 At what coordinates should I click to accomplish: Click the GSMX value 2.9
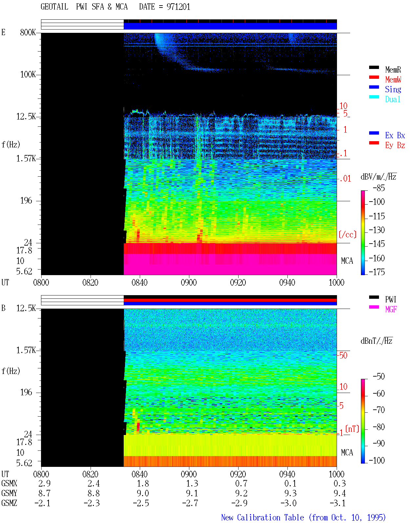(44, 483)
